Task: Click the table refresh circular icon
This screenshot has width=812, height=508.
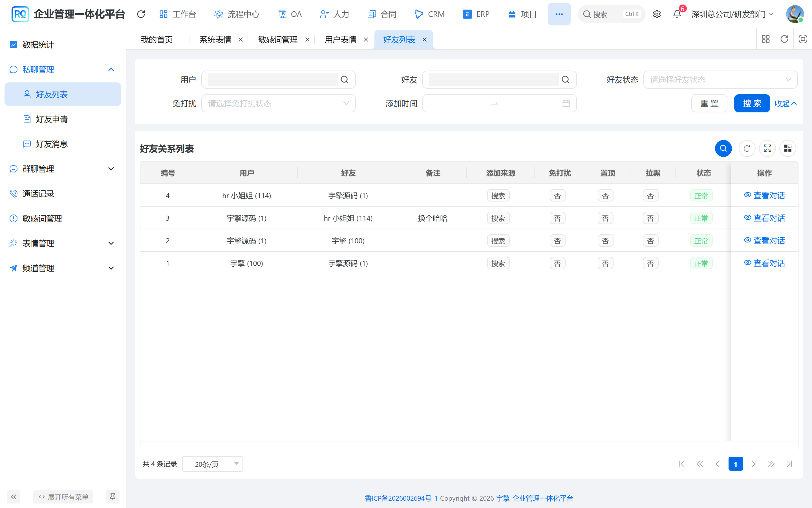Action: 747,148
